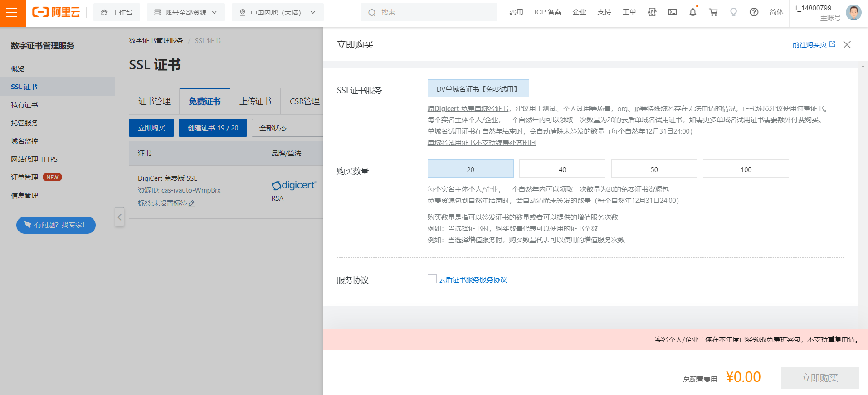Click 数字证书管理服务 breadcrumb link

click(x=156, y=41)
